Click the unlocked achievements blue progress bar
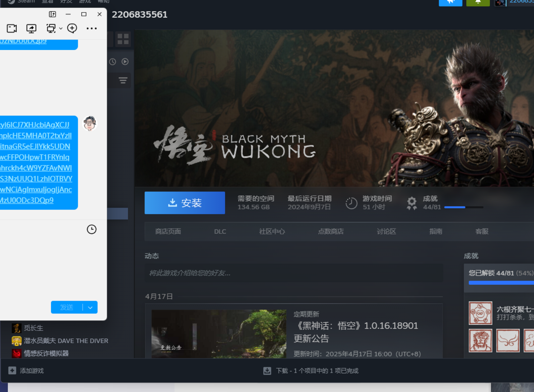This screenshot has height=392, width=534. pos(501,283)
